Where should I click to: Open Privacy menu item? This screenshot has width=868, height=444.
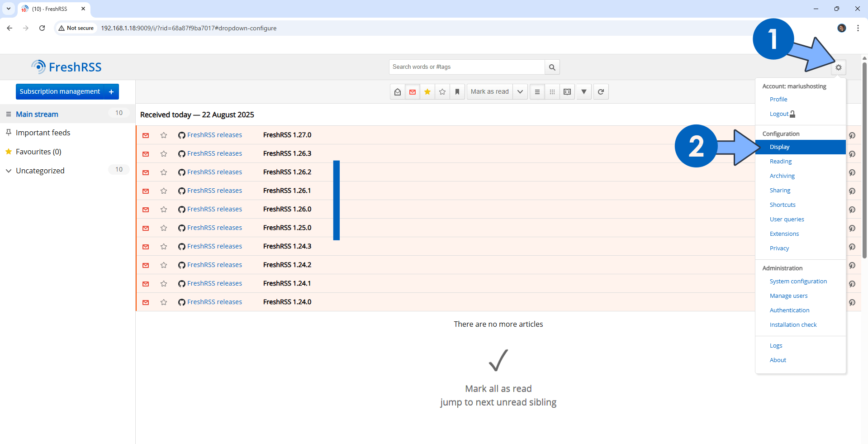pos(779,248)
